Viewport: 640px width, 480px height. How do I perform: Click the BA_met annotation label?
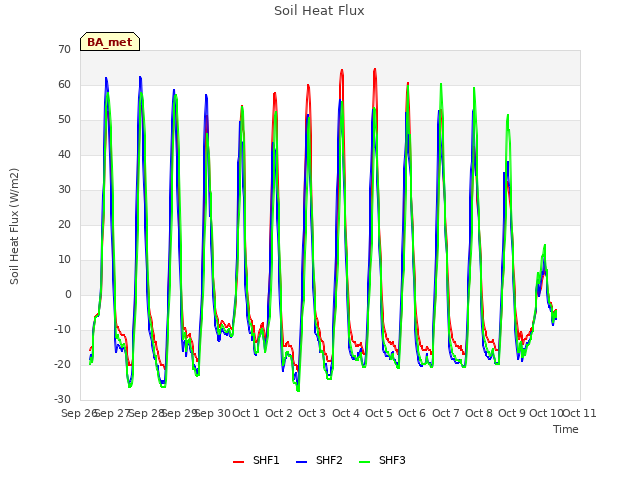(110, 42)
